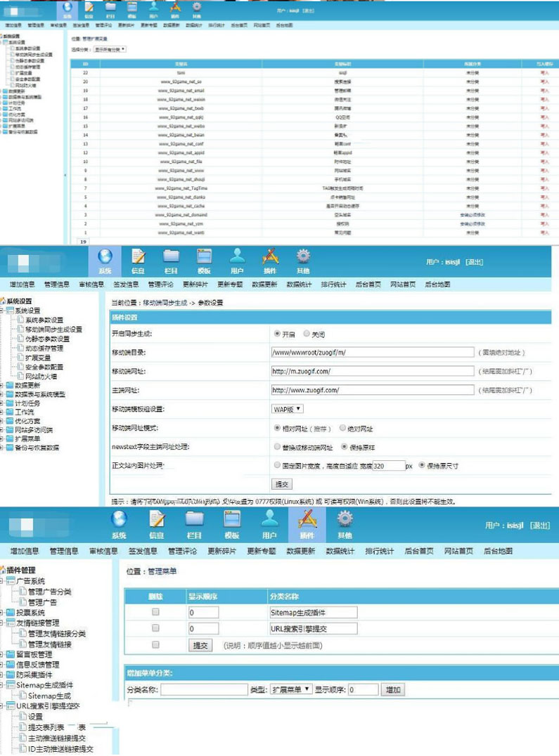
Task: Open 管理评论 menu on mobile sync settings page
Action: 160,285
